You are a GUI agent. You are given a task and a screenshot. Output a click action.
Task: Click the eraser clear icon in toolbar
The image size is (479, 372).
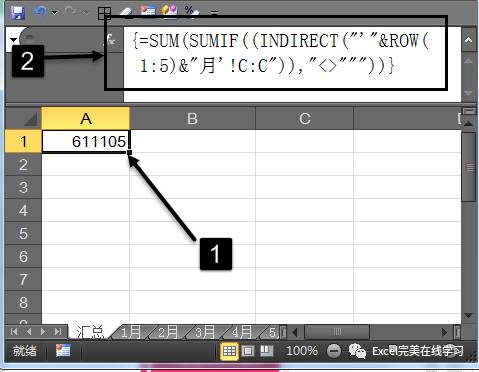pyautogui.click(x=125, y=12)
